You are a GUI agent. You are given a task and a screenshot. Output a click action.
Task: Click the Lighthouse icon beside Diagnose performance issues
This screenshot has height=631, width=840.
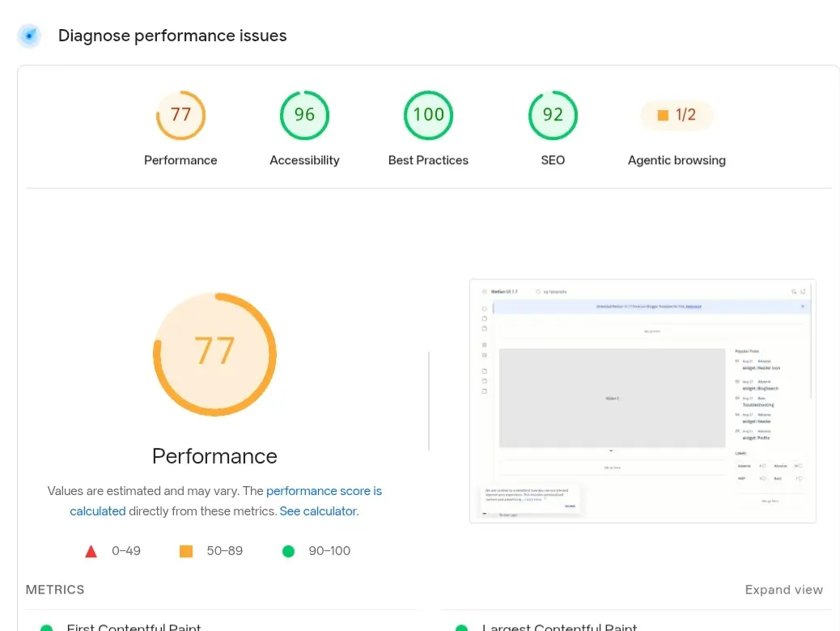(x=29, y=36)
